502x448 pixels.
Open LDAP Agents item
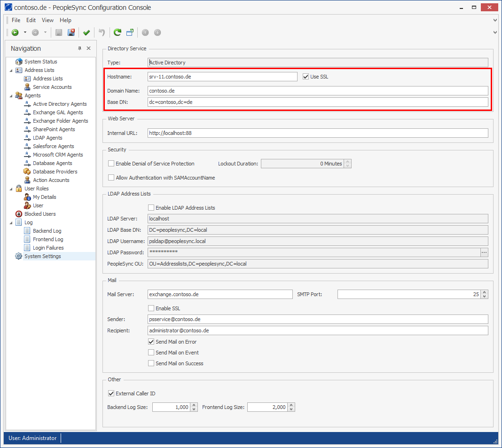click(47, 138)
